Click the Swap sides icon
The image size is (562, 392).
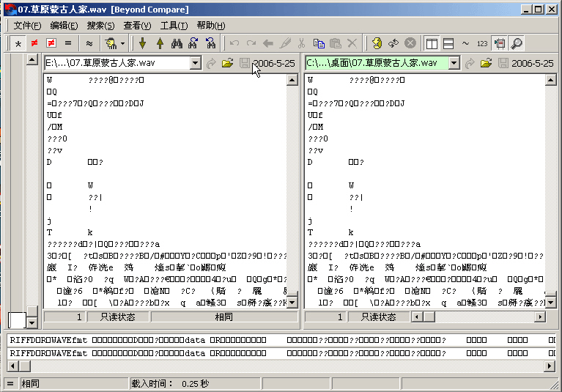click(x=393, y=43)
